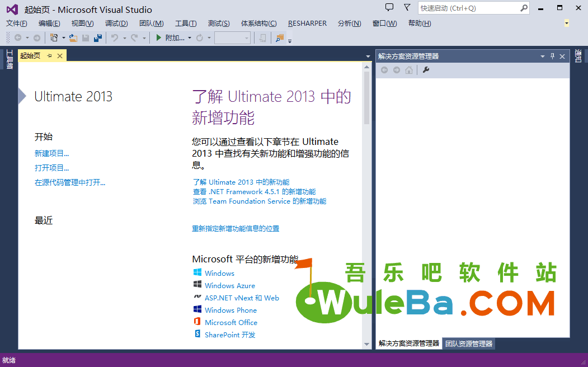
Task: Click the Navigate Forward toolbar arrow
Action: (37, 37)
